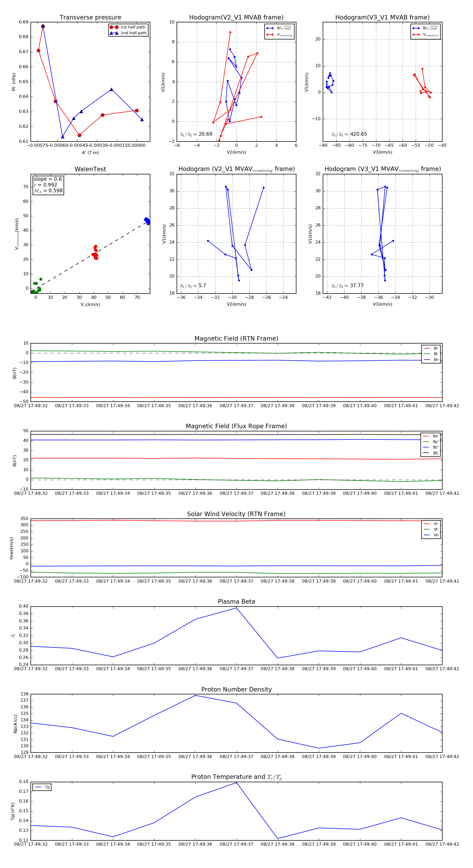Click the "Tp(10^6K)" y-axis label
473x868 pixels.
click(13, 811)
